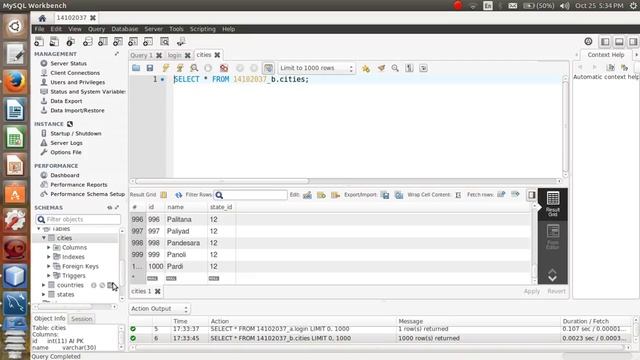Open SQL script icon in main toolbar

point(54,42)
